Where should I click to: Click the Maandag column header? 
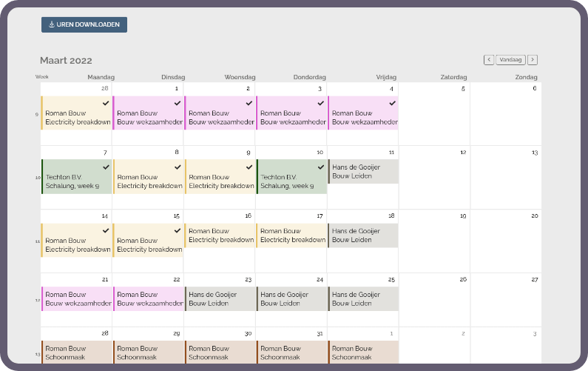click(x=101, y=77)
